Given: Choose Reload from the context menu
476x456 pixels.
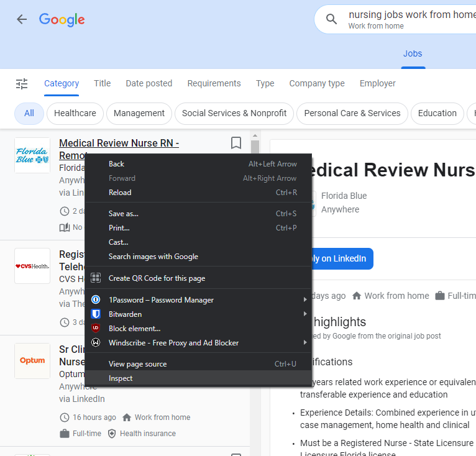Looking at the screenshot, I should coord(198,193).
